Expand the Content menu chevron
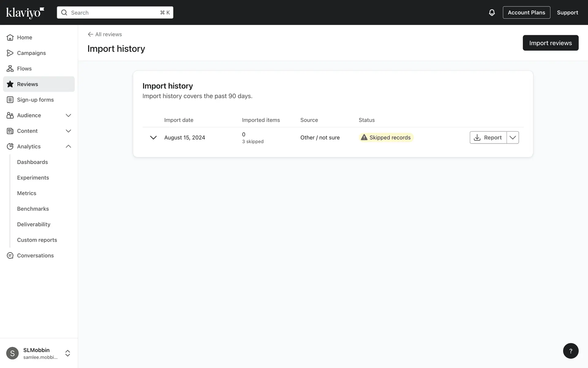588x368 pixels. pyautogui.click(x=68, y=131)
